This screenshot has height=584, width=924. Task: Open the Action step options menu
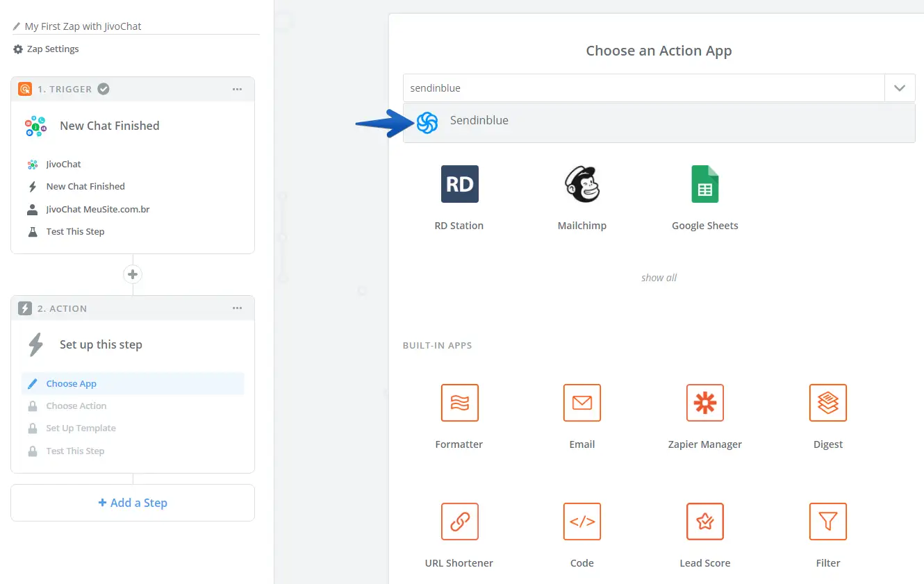tap(238, 308)
